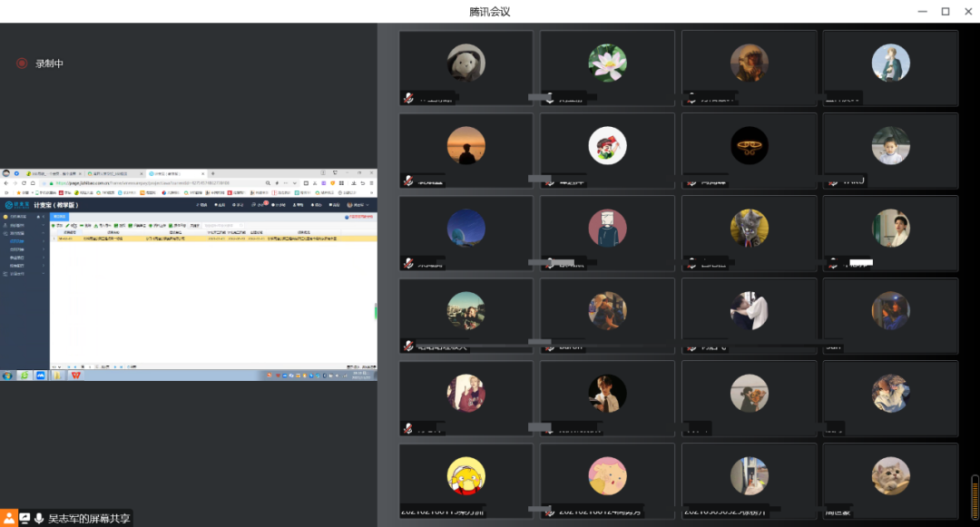Click the microphone icon beside 吴志军的屏幕共享

point(39,518)
